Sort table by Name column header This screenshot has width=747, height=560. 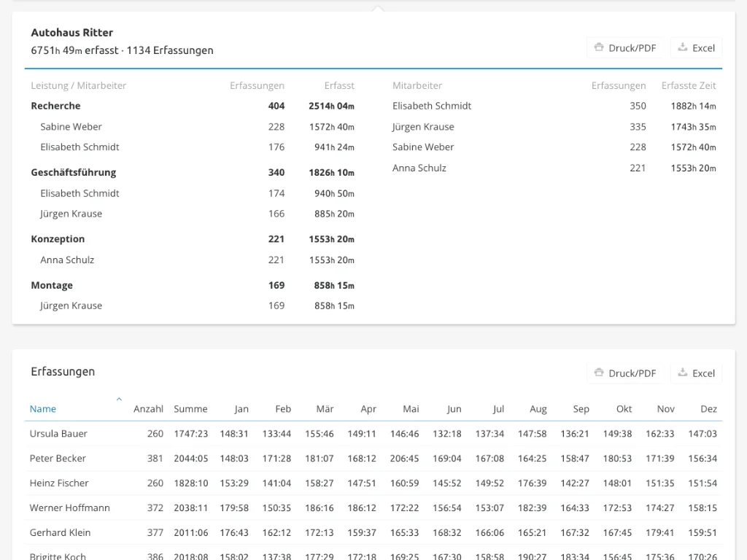(x=43, y=408)
